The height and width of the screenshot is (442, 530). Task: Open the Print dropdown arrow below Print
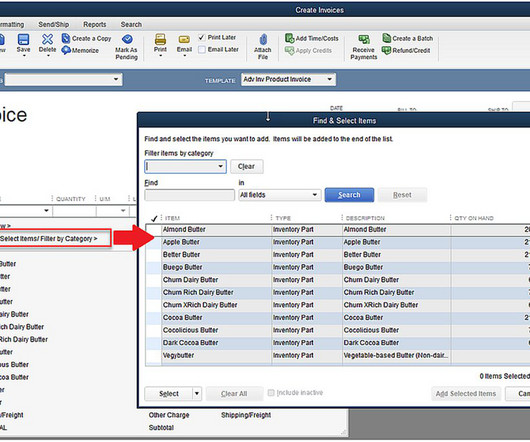(160, 56)
